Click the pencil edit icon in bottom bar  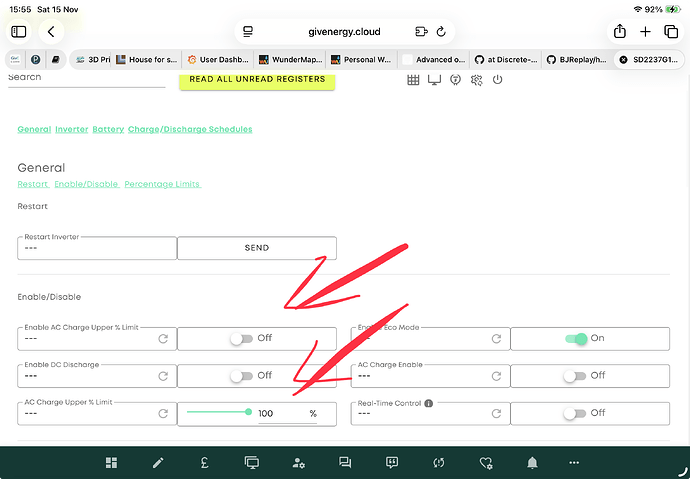point(157,463)
